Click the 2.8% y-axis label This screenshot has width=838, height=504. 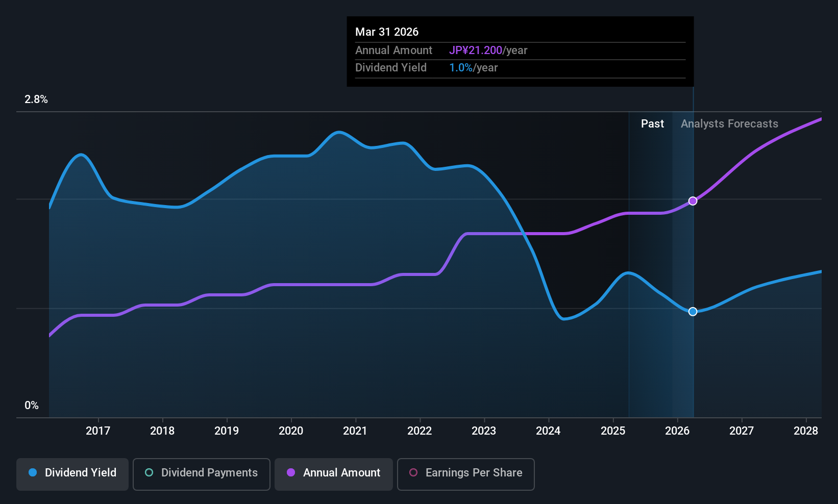[x=36, y=99]
